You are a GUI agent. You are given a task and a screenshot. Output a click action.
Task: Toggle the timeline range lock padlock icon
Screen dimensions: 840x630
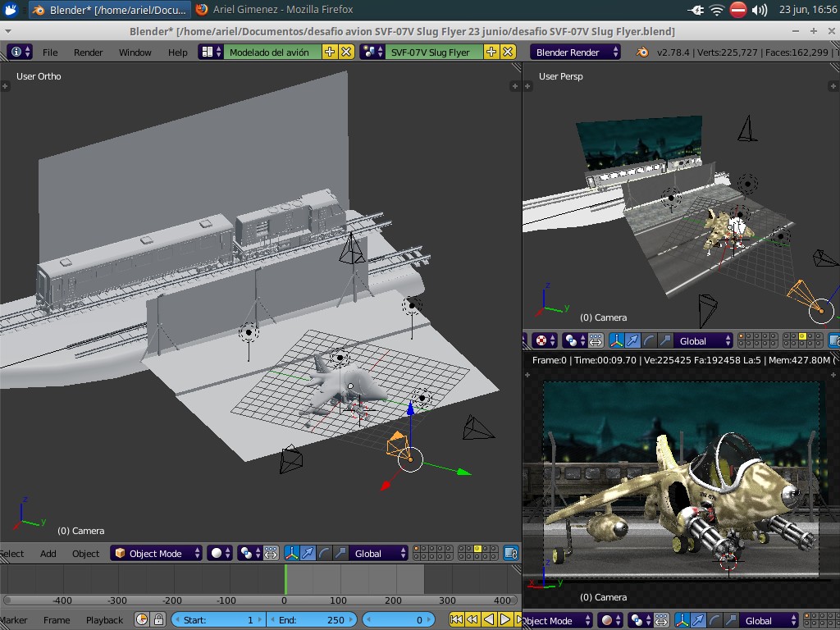pyautogui.click(x=159, y=620)
